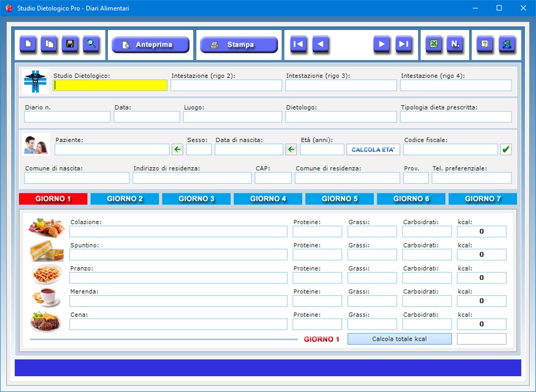Go to the GIORNO 5 tab
Viewport: 536px width, 392px height.
[x=340, y=198]
